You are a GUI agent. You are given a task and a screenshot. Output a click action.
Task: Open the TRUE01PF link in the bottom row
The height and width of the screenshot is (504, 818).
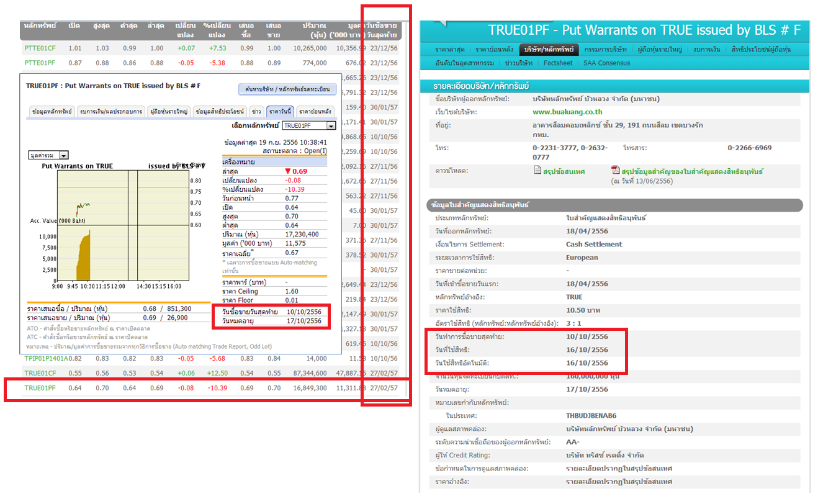(x=40, y=388)
